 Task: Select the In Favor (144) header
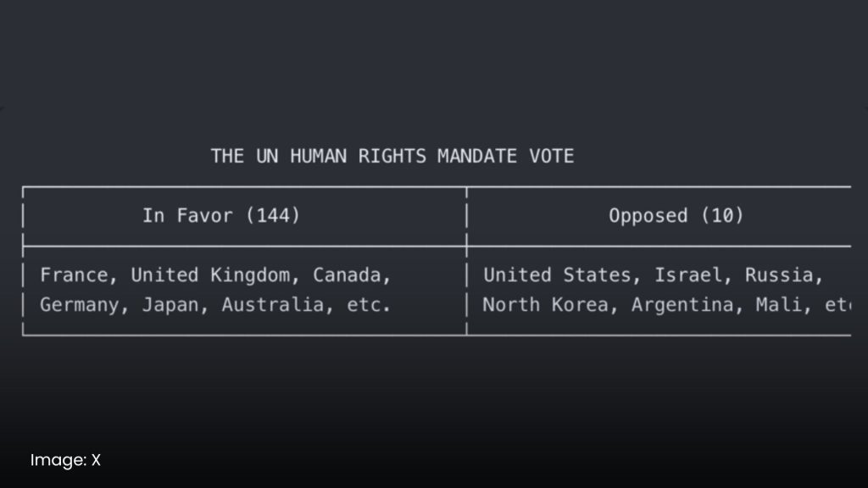pyautogui.click(x=221, y=215)
